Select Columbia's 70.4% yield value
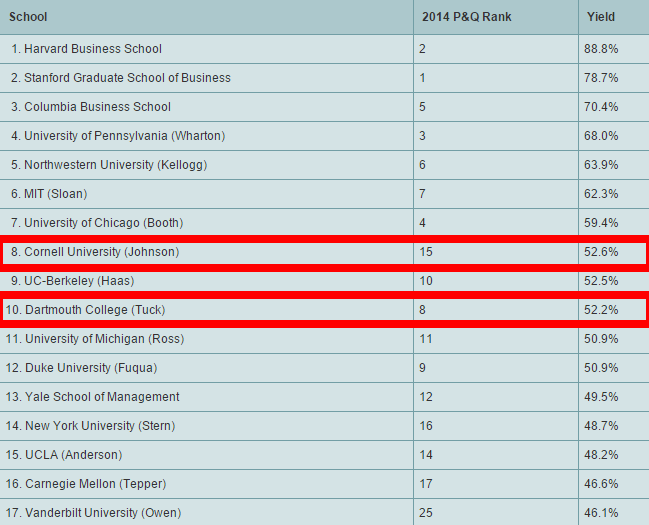The height and width of the screenshot is (525, 649). pos(601,107)
